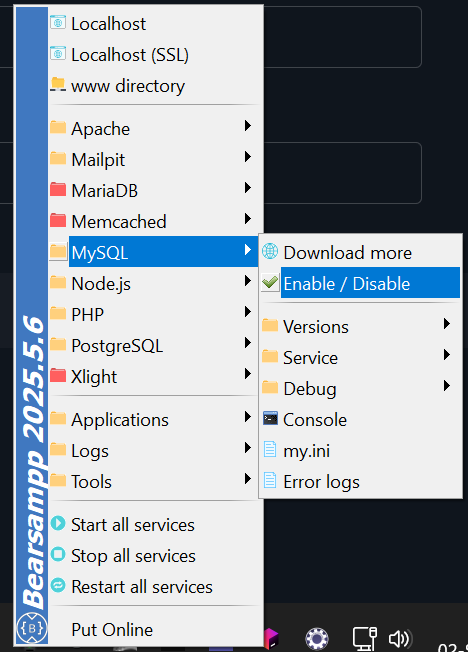Click the PostgreSQL folder icon
This screenshot has height=652, width=468.
point(58,345)
